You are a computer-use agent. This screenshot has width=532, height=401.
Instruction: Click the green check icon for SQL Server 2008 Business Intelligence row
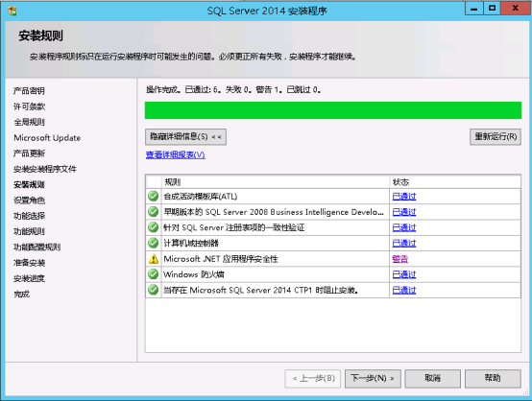(154, 211)
